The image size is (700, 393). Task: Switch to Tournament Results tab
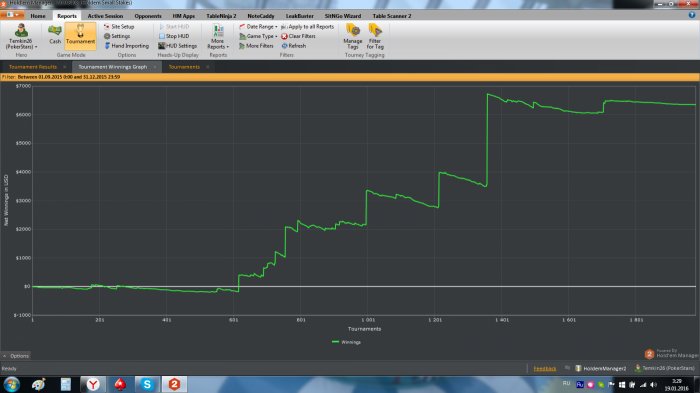[33, 67]
